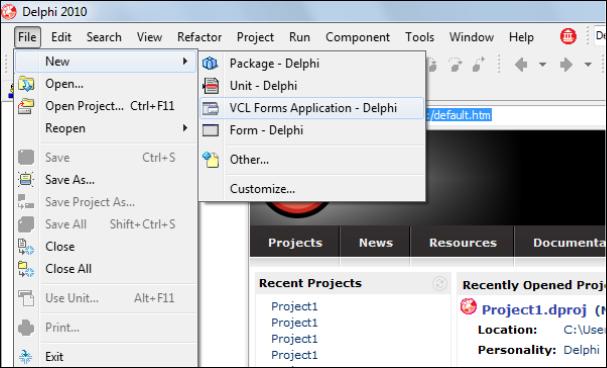
Task: Expand the New submenu arrow
Action: click(x=185, y=61)
